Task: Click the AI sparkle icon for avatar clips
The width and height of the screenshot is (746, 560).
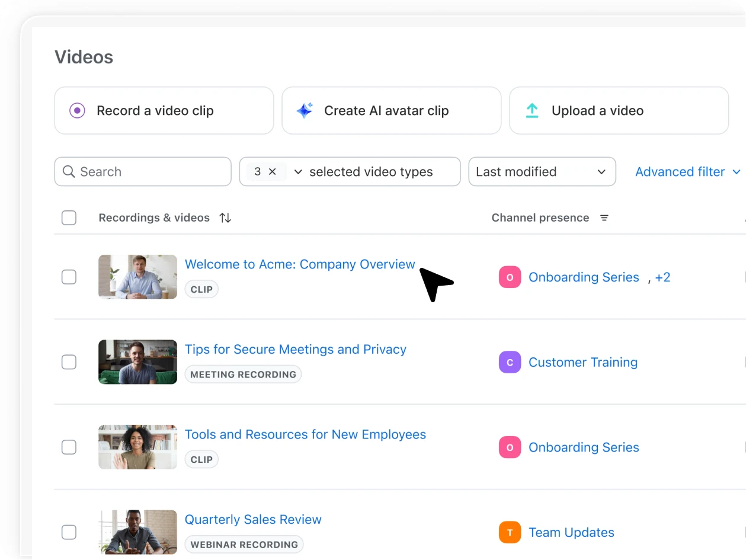Action: point(304,110)
